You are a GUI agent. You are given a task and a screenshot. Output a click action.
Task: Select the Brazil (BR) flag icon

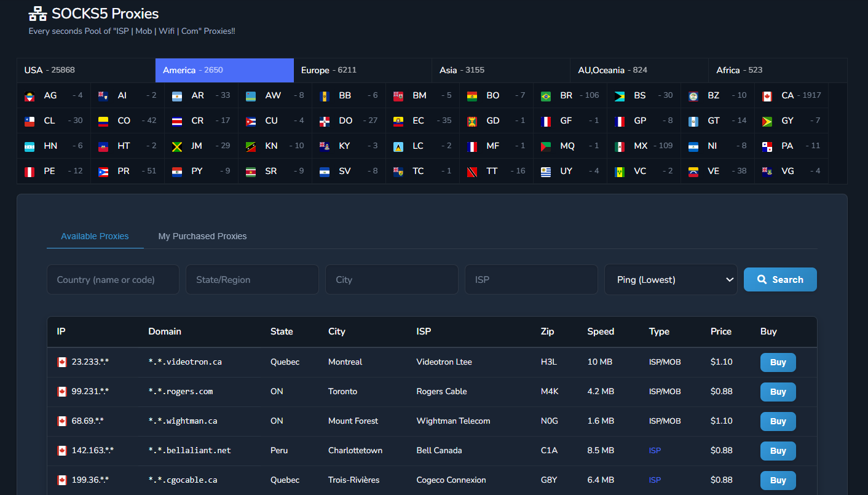coord(546,96)
